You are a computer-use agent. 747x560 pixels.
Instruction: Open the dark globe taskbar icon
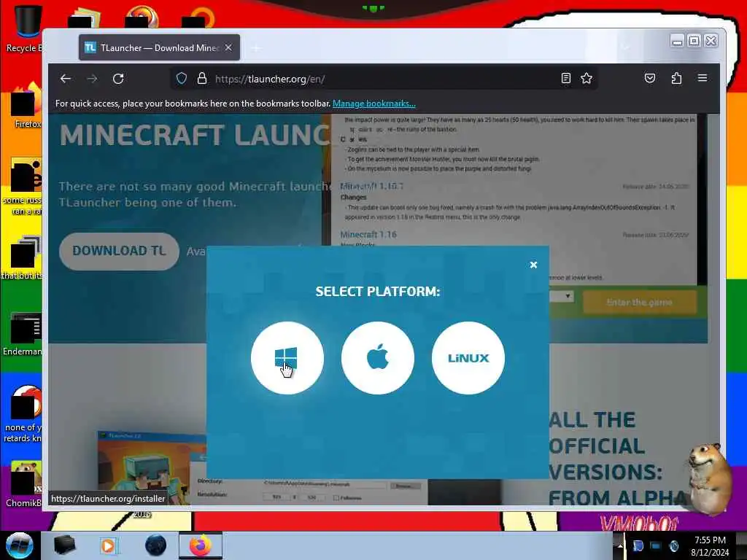[156, 545]
